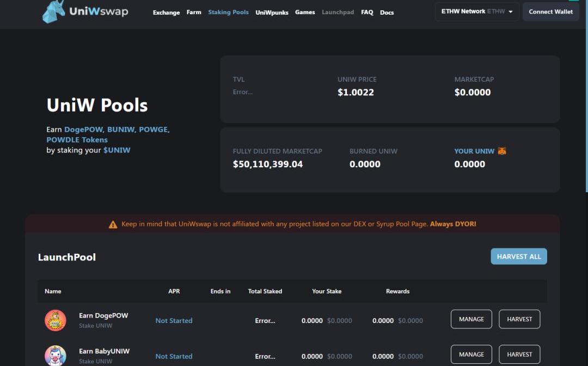Select Staking Pools in navigation

(x=228, y=12)
